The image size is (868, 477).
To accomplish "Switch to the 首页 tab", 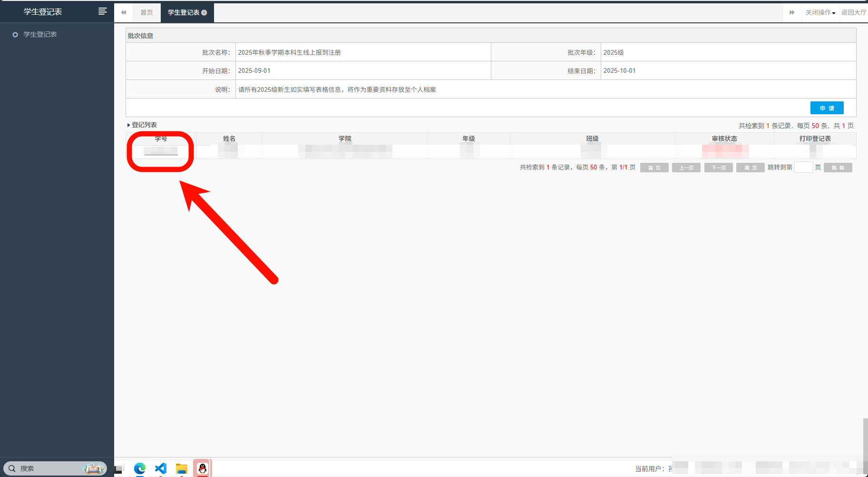I will point(146,13).
